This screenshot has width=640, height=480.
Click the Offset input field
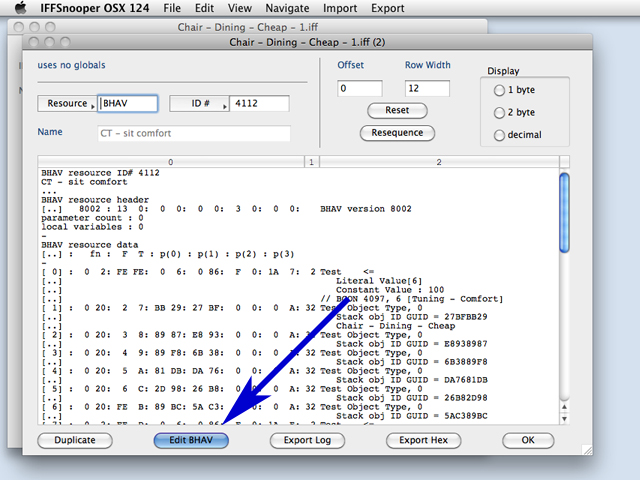360,88
